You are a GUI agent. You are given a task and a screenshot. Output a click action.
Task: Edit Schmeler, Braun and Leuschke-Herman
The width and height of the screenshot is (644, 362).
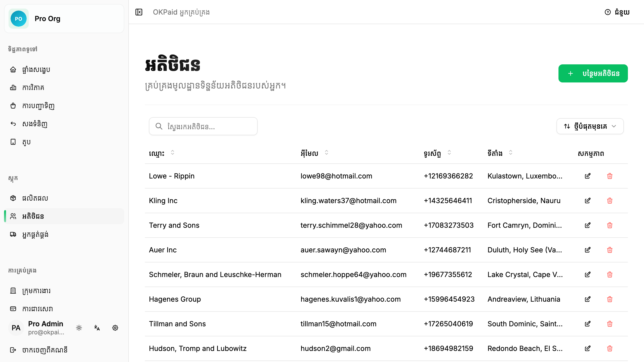click(588, 275)
